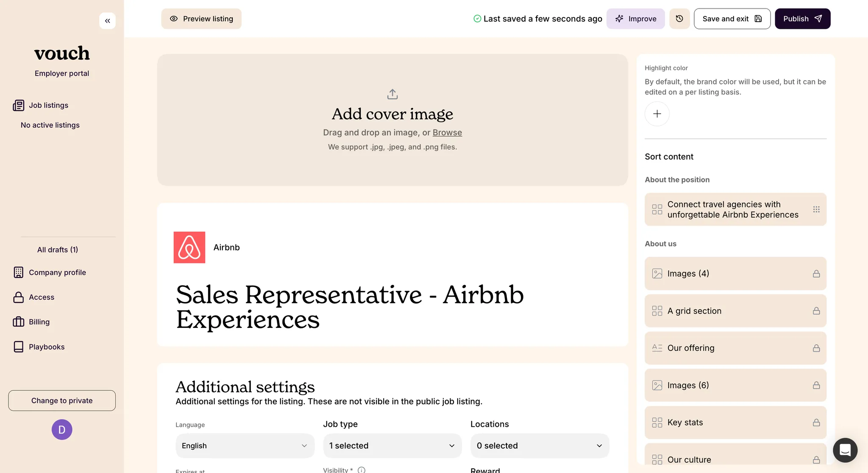Expand the Locations dropdown
Viewport: 868px width, 473px height.
tap(540, 446)
